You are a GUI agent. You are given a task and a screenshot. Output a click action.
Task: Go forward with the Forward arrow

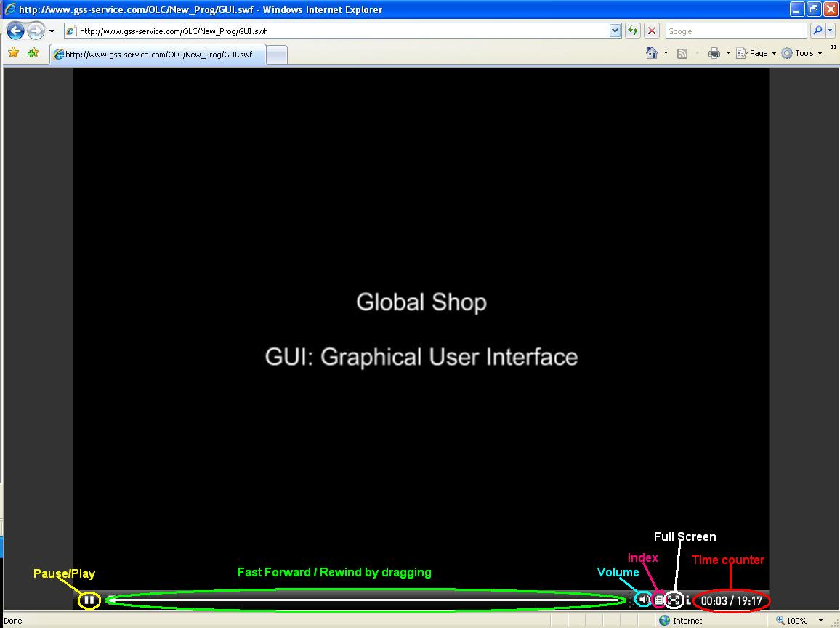click(x=36, y=31)
